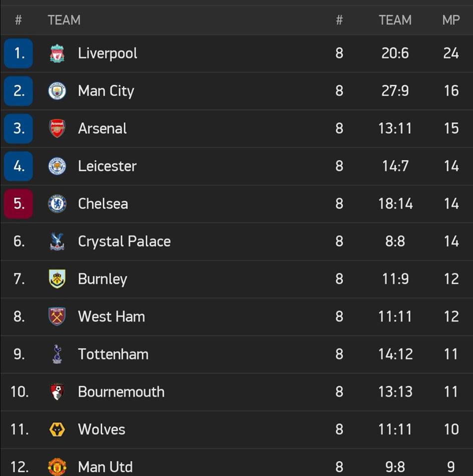Click the Man City club crest
The image size is (473, 476).
[x=57, y=91]
